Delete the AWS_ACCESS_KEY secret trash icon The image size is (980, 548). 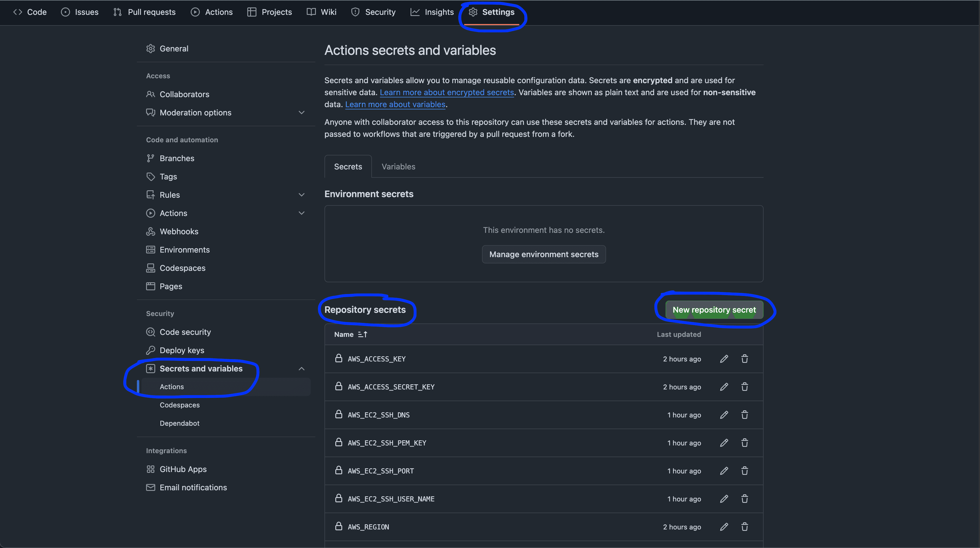pos(744,359)
